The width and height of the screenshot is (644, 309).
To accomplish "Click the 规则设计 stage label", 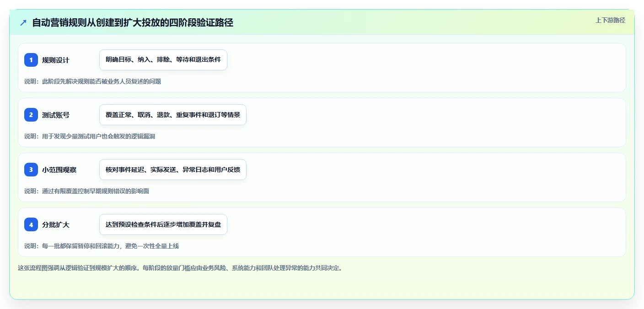I will 56,60.
